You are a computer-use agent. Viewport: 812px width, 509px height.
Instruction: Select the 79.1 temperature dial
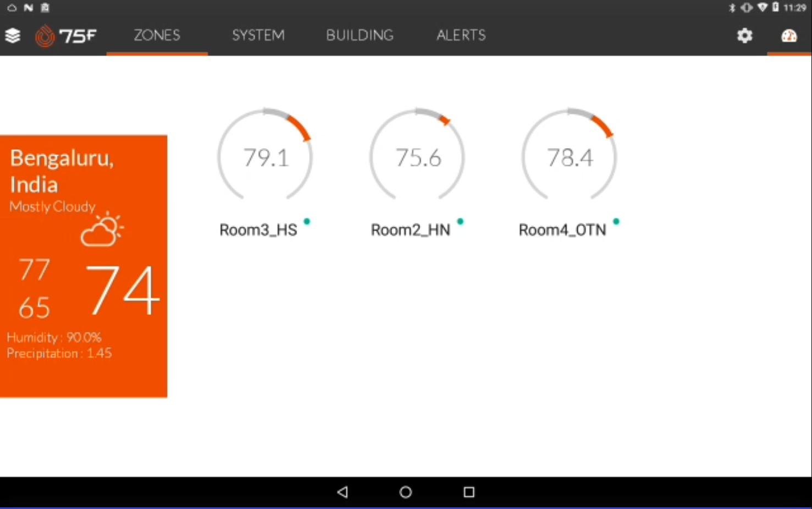point(265,155)
